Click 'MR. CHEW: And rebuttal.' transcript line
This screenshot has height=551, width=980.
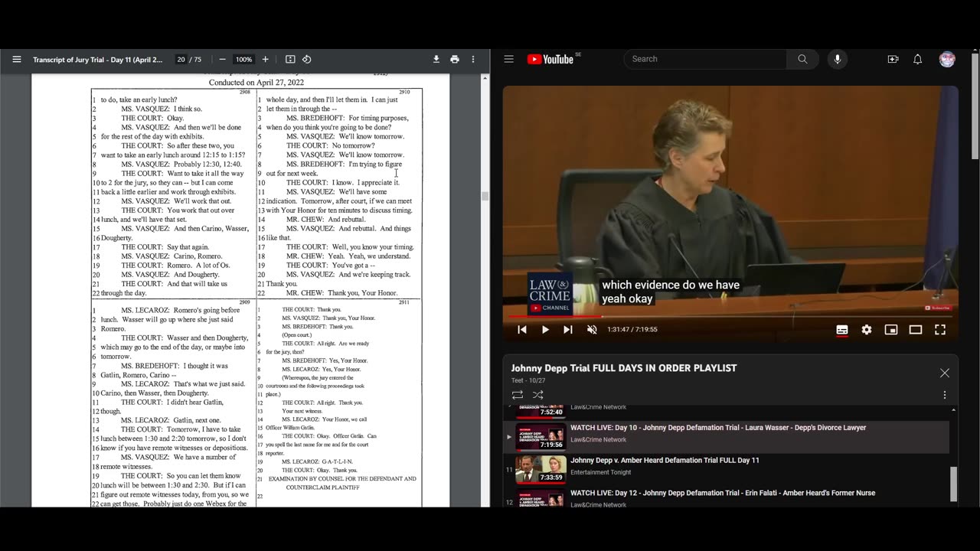[326, 219]
